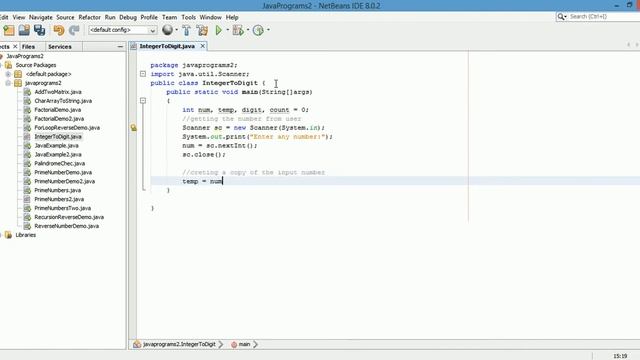
Task: Click the Undo arrow icon
Action: (59, 30)
